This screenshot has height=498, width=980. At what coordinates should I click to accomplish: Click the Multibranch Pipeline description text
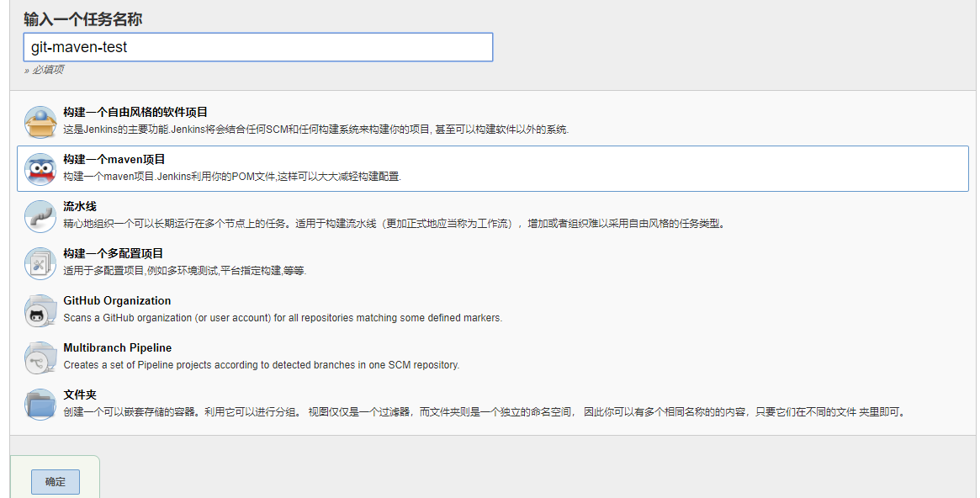click(262, 365)
